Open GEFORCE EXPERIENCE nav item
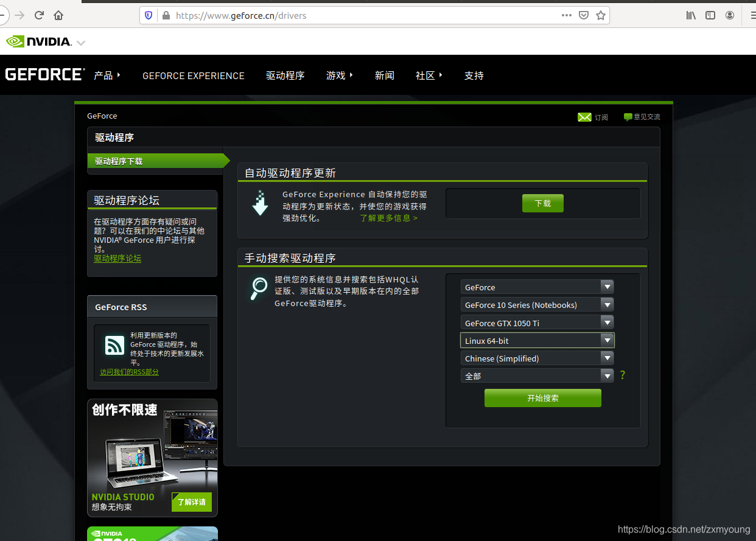The image size is (756, 541). pos(194,75)
